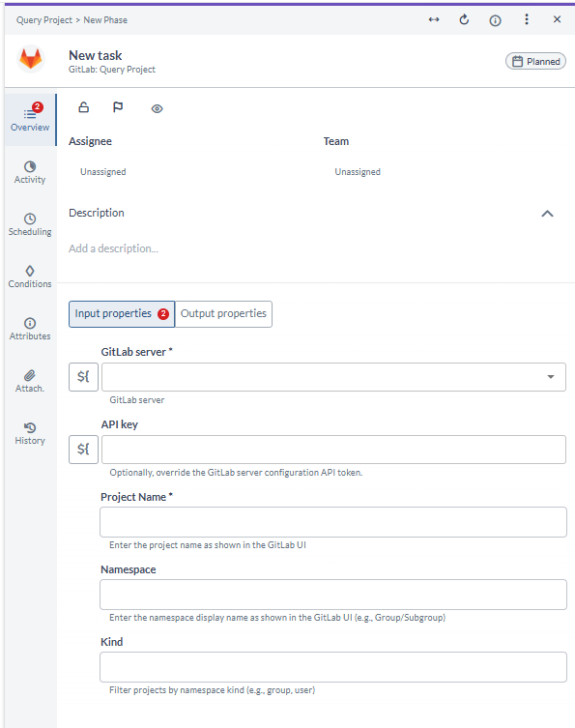Screen dimensions: 575x728
Task: Click the Namespace input field
Action: (x=333, y=595)
